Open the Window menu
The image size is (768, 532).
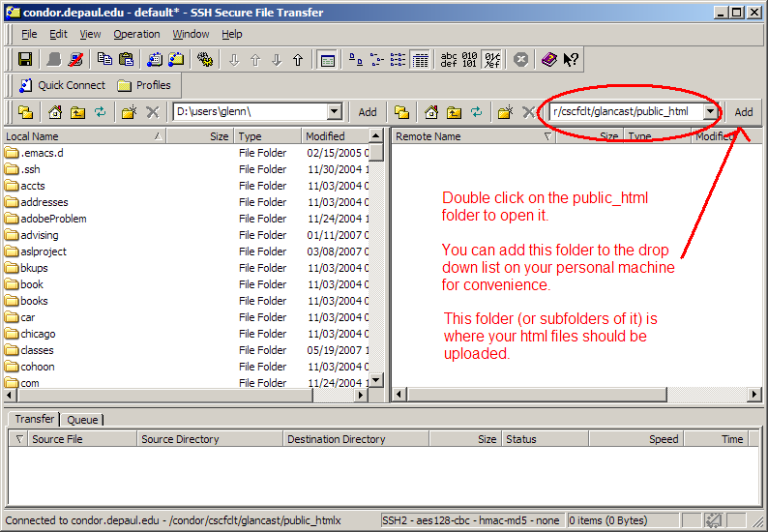[191, 34]
